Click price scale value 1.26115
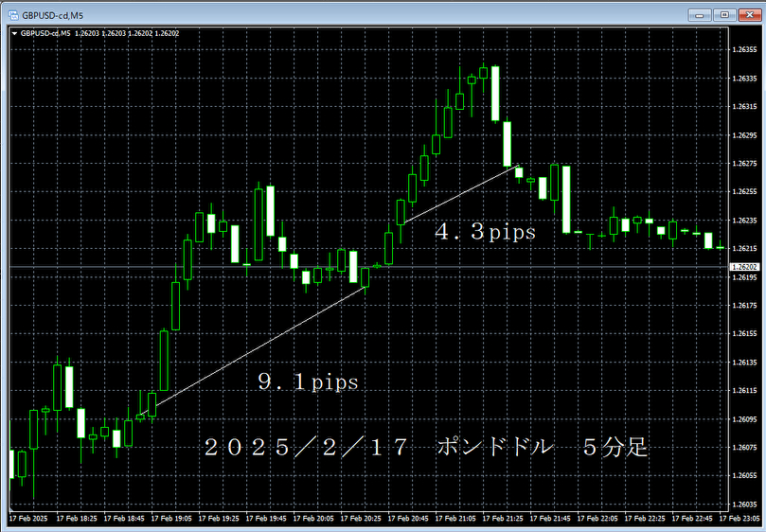 (744, 391)
